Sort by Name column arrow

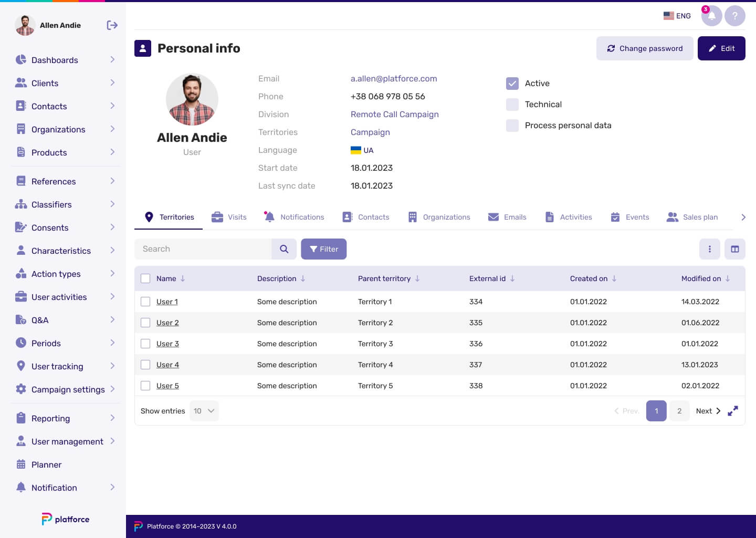click(183, 278)
